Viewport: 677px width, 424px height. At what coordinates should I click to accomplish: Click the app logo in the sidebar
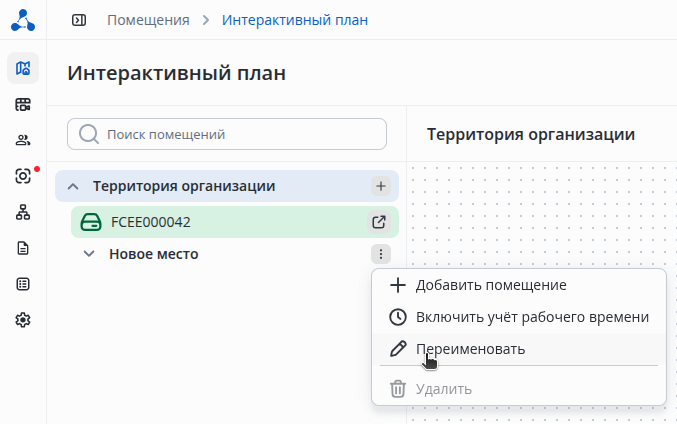pos(23,20)
